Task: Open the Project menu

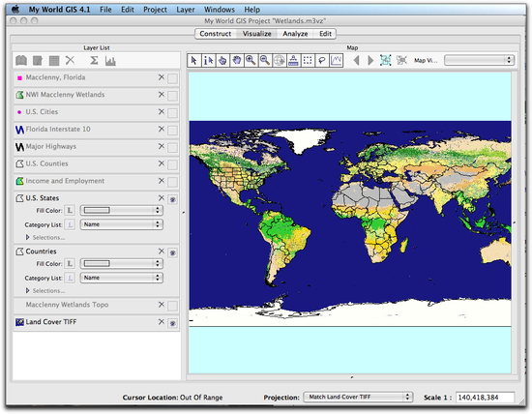Action: 155,10
